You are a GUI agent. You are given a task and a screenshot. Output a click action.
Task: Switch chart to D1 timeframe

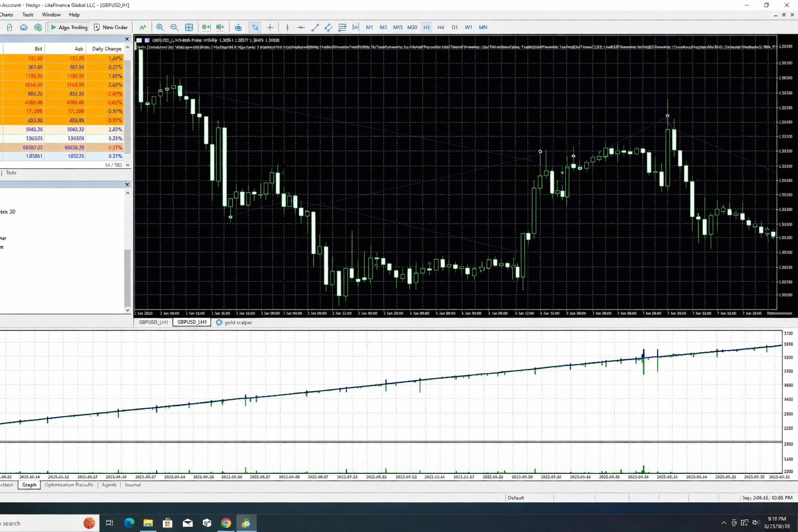(x=455, y=27)
